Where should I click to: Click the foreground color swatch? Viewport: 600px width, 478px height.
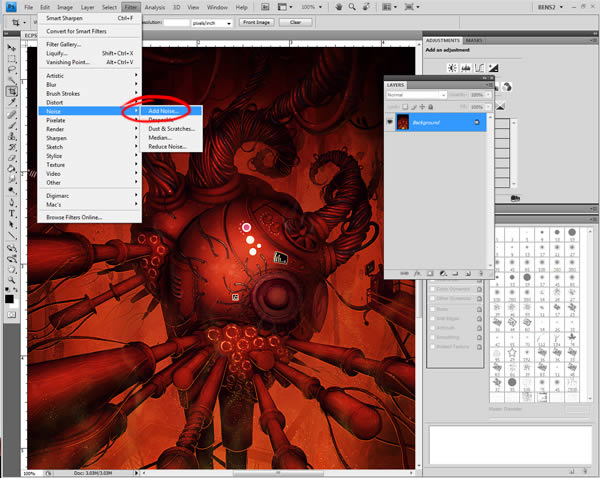point(9,299)
